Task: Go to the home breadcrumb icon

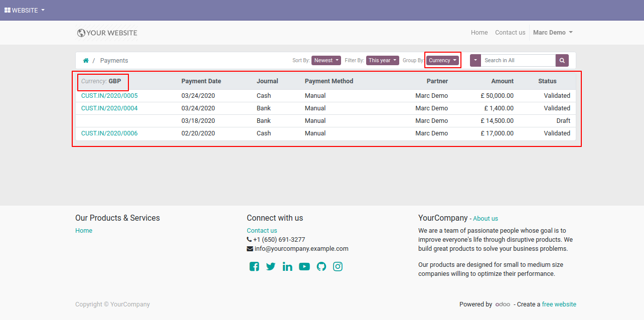Action: 86,61
